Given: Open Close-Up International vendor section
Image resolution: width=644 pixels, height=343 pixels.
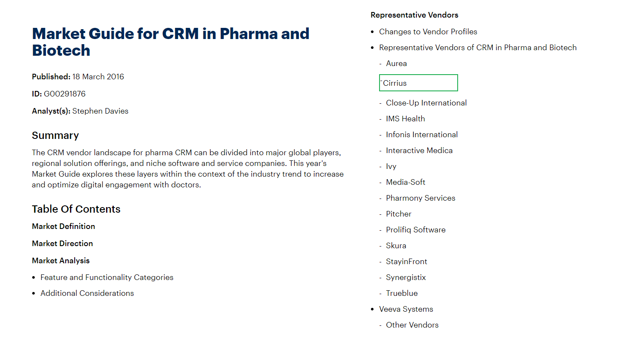Looking at the screenshot, I should click(x=426, y=103).
